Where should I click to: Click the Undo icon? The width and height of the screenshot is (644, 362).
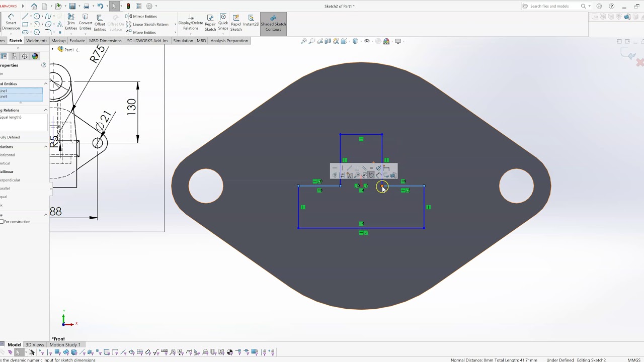(100, 6)
